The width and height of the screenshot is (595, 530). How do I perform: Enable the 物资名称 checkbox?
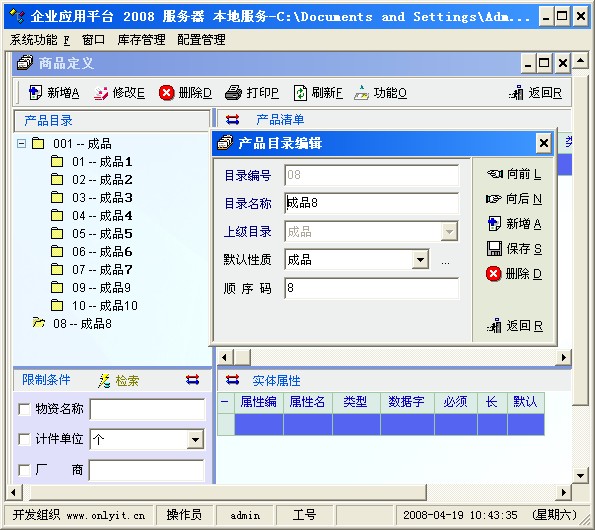(24, 409)
